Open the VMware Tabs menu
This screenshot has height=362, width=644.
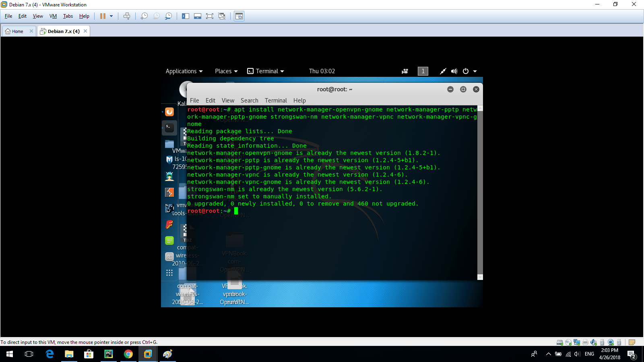(x=68, y=16)
